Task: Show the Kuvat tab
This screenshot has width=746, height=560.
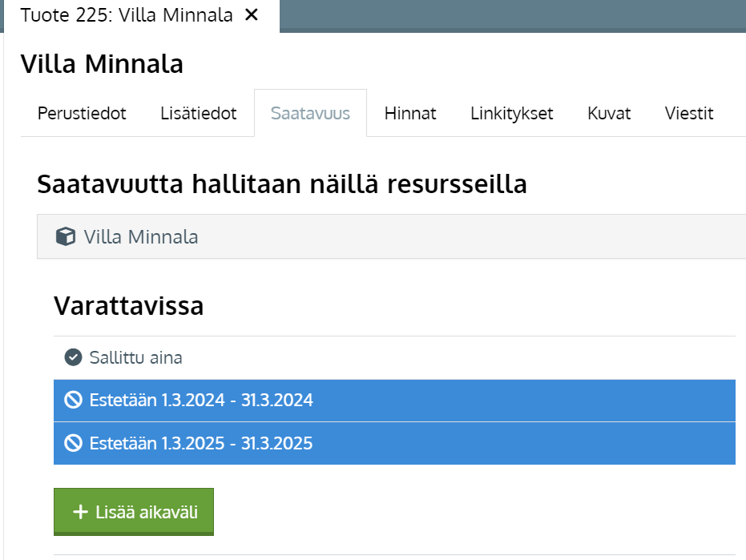Action: [x=609, y=113]
